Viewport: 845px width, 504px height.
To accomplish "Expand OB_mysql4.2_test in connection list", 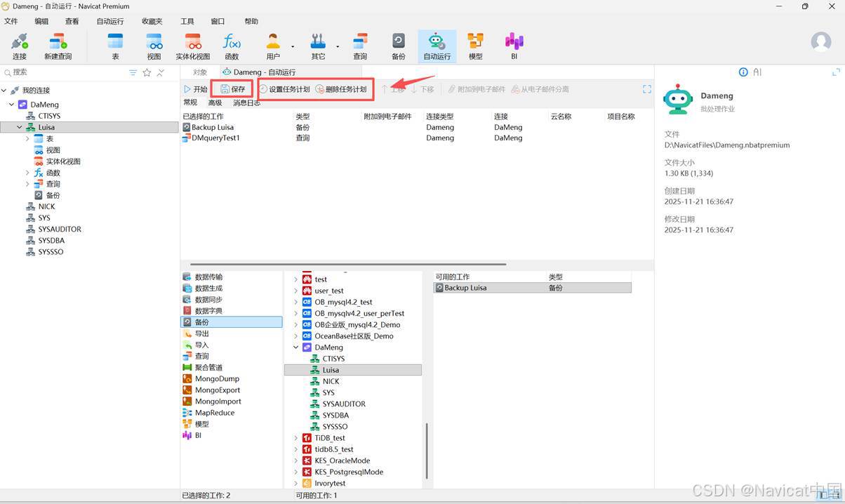I will coord(296,303).
